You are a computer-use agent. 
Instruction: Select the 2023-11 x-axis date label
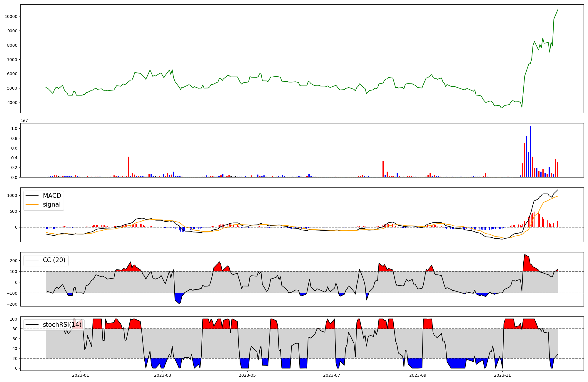502,375
